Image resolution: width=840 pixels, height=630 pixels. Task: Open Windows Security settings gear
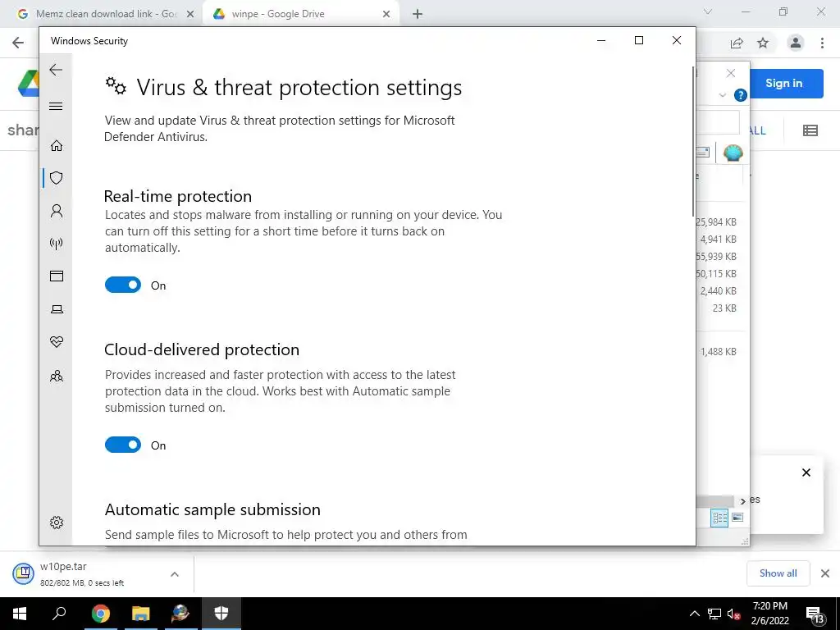pyautogui.click(x=57, y=523)
